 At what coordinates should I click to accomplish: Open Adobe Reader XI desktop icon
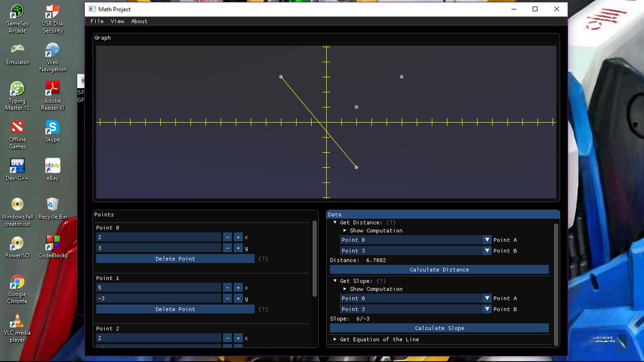coord(53,95)
